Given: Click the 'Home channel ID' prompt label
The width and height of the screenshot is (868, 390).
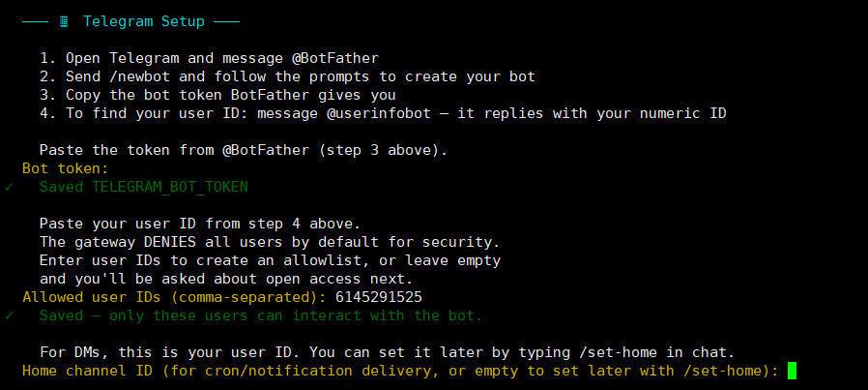Looking at the screenshot, I should (x=86, y=371).
